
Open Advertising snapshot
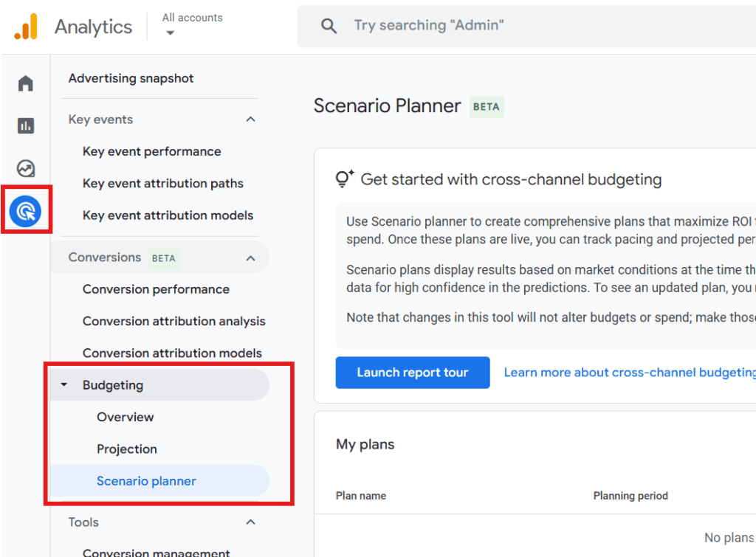131,78
